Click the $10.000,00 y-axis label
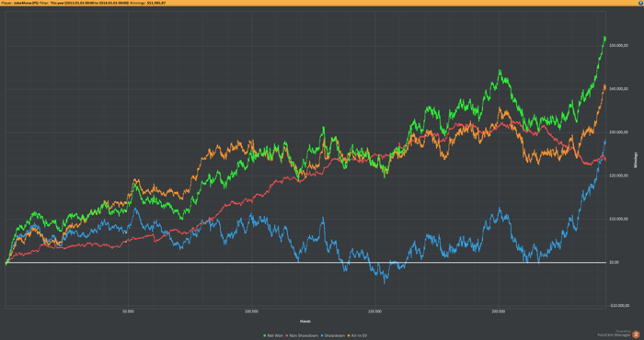 [x=619, y=219]
